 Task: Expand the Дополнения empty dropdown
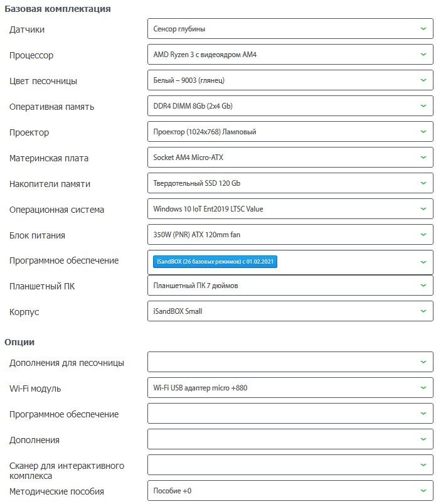290,439
